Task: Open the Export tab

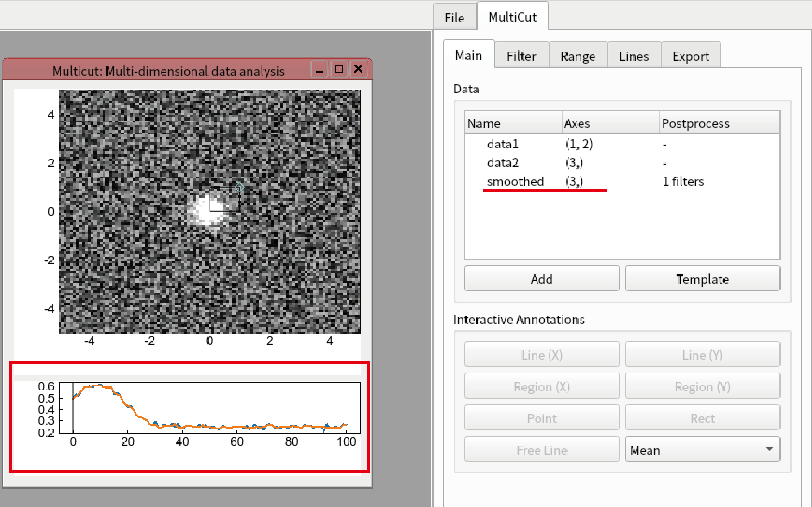Action: point(691,56)
